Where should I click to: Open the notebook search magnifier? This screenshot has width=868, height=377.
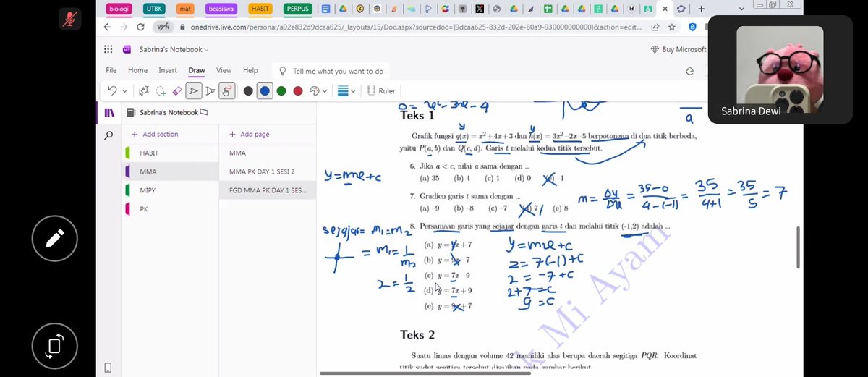click(109, 135)
